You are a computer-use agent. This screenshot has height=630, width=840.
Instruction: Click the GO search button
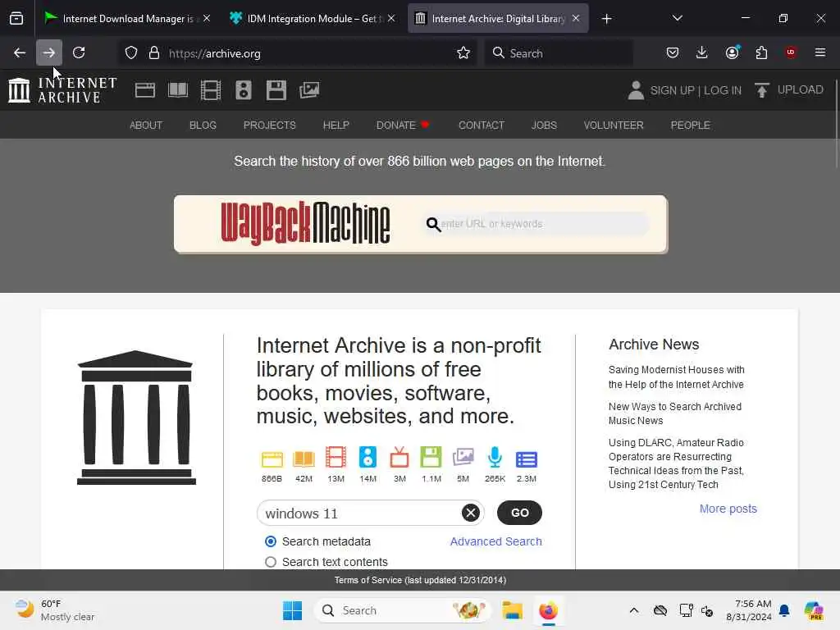(519, 513)
